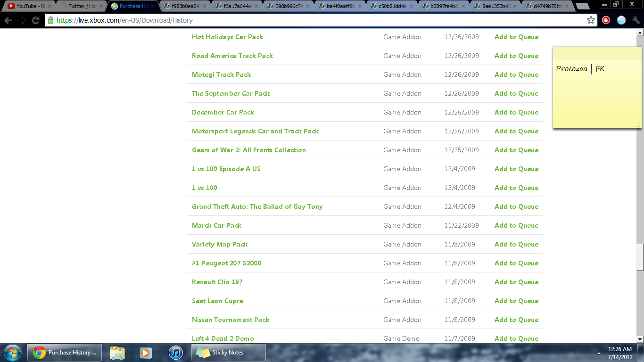The width and height of the screenshot is (644, 362).
Task: Click the page vertical scrollbar thumb
Action: point(640,257)
